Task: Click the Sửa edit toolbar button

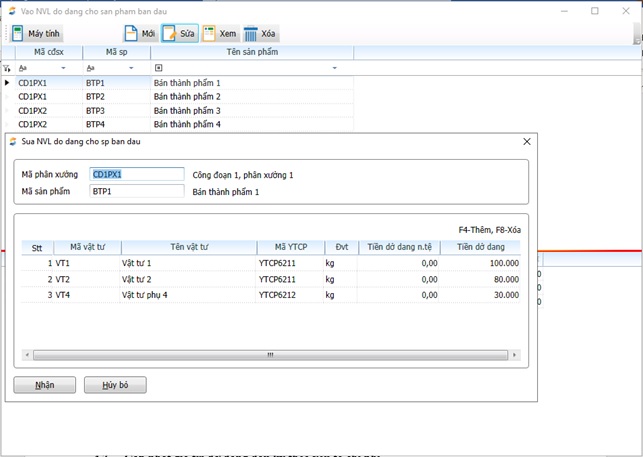Action: point(180,34)
